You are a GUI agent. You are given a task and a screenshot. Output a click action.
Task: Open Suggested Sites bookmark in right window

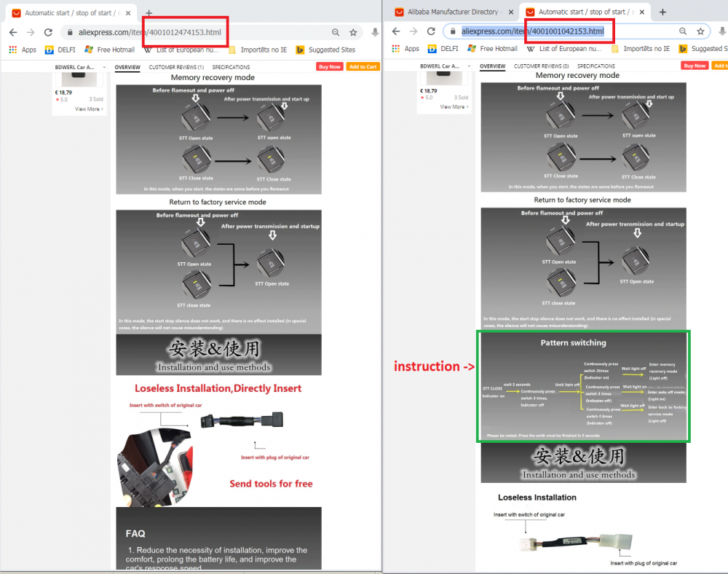(x=703, y=48)
